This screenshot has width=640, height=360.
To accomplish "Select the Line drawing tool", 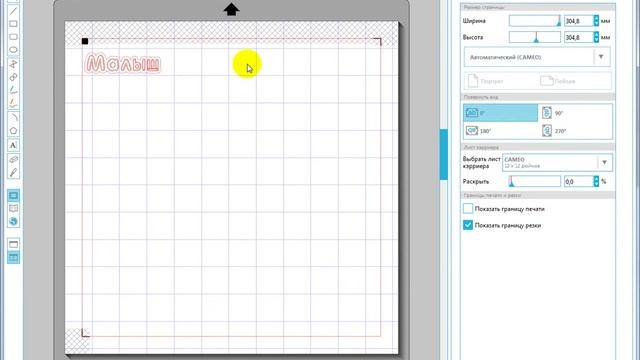I will 13,11.
